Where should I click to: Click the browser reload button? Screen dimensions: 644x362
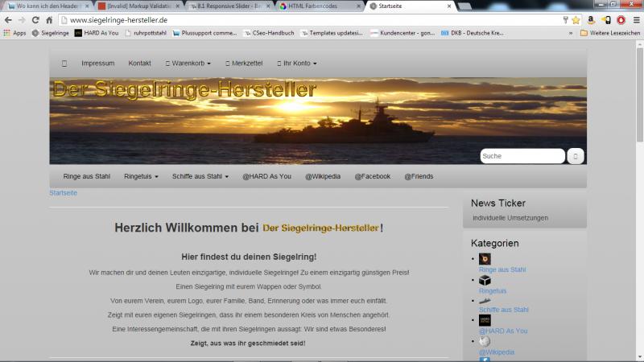click(x=35, y=19)
